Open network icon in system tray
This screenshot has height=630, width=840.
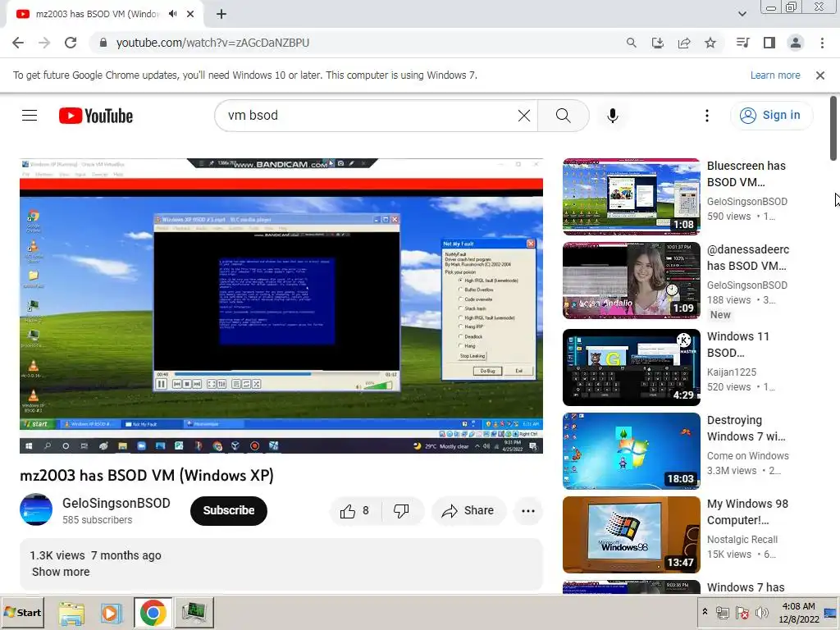[722, 612]
